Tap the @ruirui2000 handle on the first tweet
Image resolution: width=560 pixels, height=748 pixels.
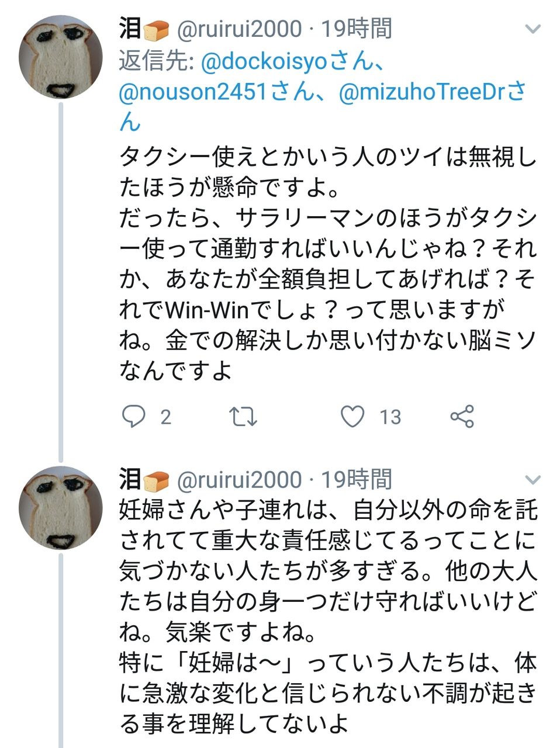click(x=239, y=29)
